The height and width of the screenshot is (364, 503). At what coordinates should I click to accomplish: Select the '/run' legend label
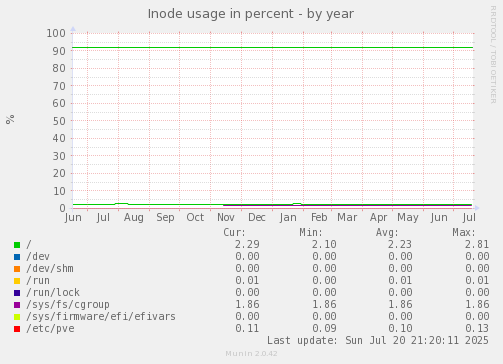tap(38, 280)
